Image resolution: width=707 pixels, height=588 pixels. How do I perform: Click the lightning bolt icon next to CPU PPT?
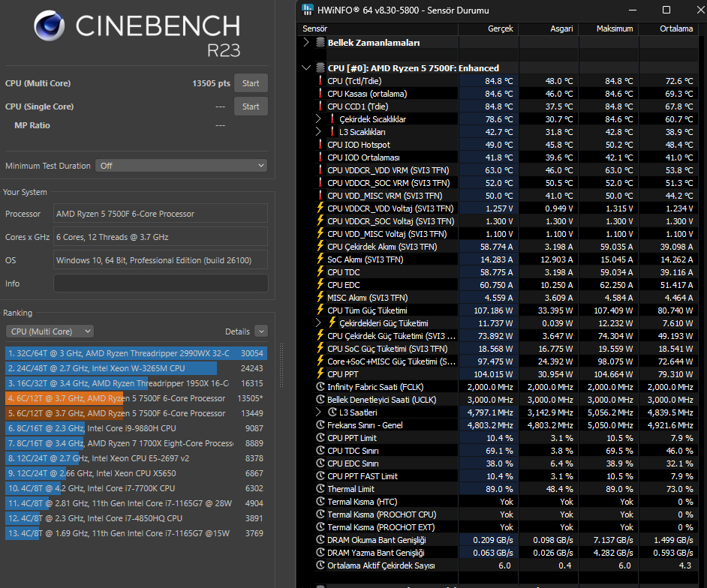pyautogui.click(x=320, y=373)
